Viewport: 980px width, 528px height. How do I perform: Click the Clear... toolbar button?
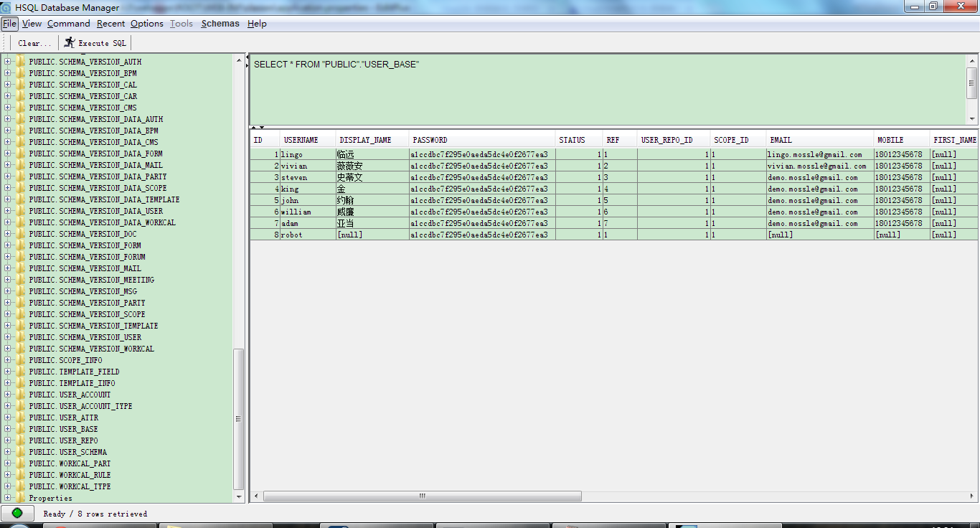pyautogui.click(x=34, y=43)
